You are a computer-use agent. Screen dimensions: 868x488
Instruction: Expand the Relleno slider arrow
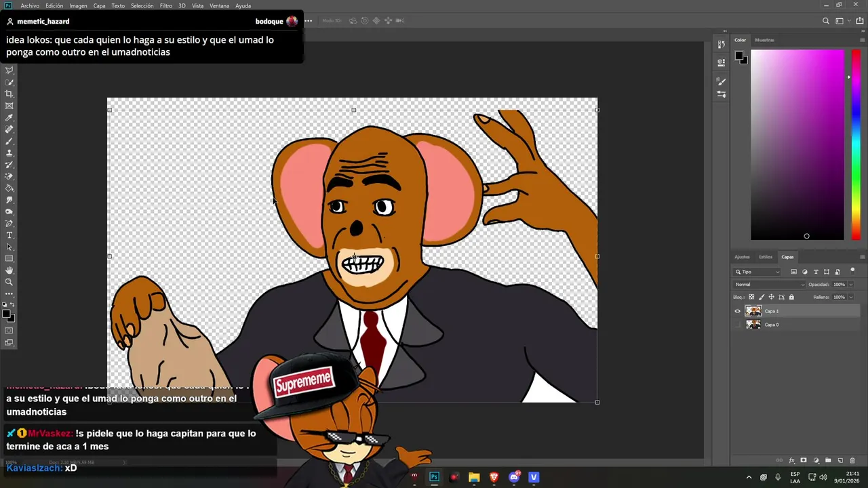[x=851, y=297]
